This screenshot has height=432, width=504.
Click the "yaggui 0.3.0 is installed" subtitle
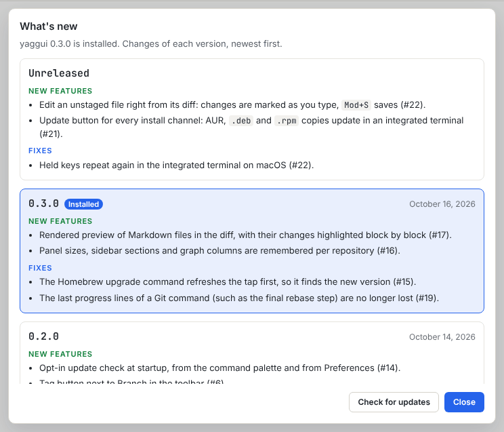(x=151, y=44)
